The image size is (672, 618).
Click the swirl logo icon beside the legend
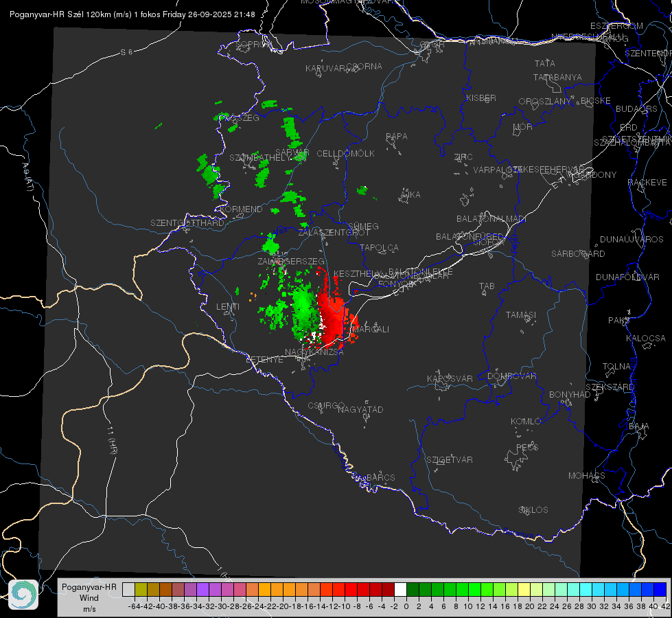coord(23,595)
